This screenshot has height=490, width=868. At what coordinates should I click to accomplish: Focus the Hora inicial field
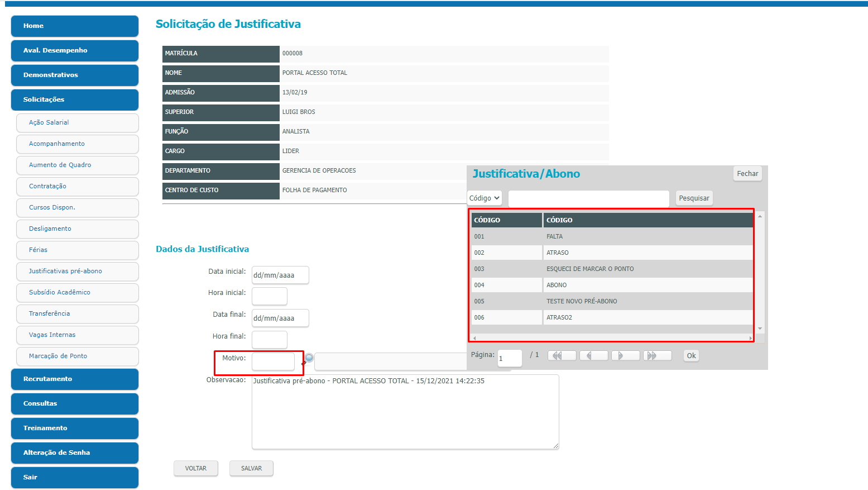tap(270, 296)
